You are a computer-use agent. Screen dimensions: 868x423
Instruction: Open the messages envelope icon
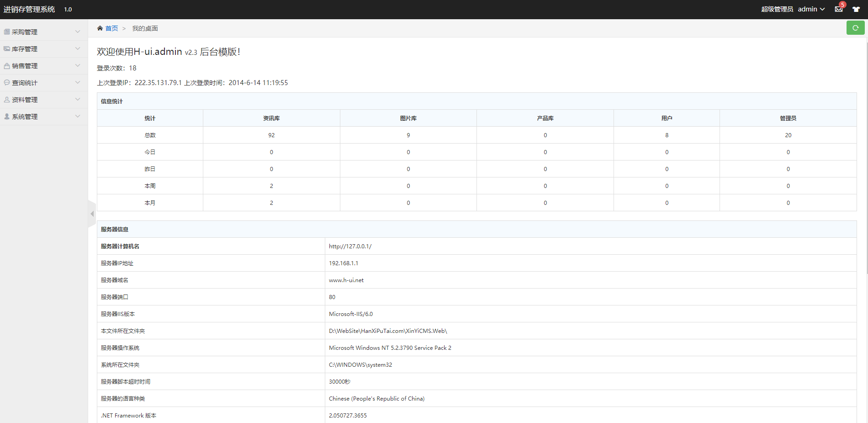[x=839, y=9]
